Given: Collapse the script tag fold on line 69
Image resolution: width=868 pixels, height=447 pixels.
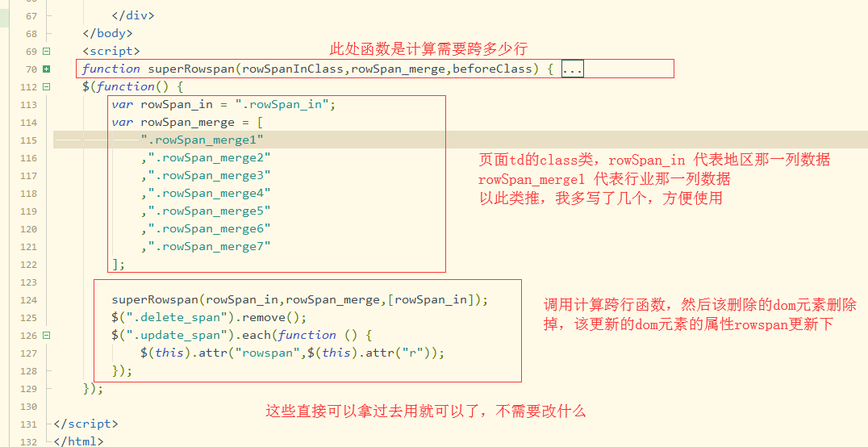Looking at the screenshot, I should click(47, 52).
